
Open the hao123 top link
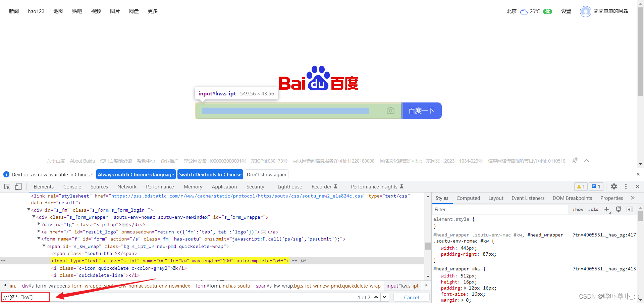pos(36,11)
